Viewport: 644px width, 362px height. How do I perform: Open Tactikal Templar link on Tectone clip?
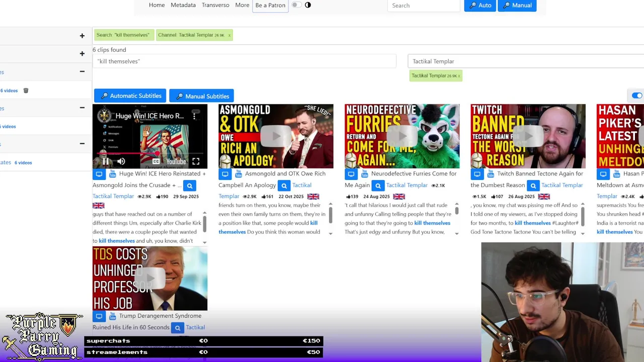(x=562, y=186)
